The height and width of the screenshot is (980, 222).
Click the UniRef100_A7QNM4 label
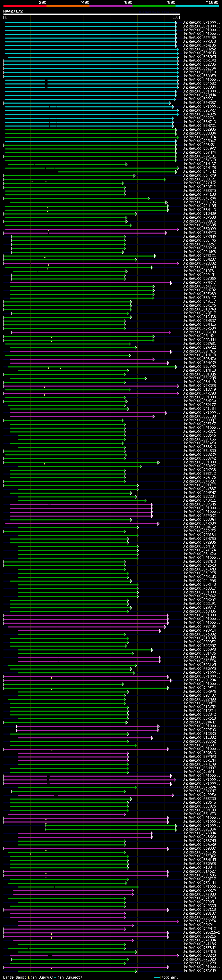[x=199, y=95]
